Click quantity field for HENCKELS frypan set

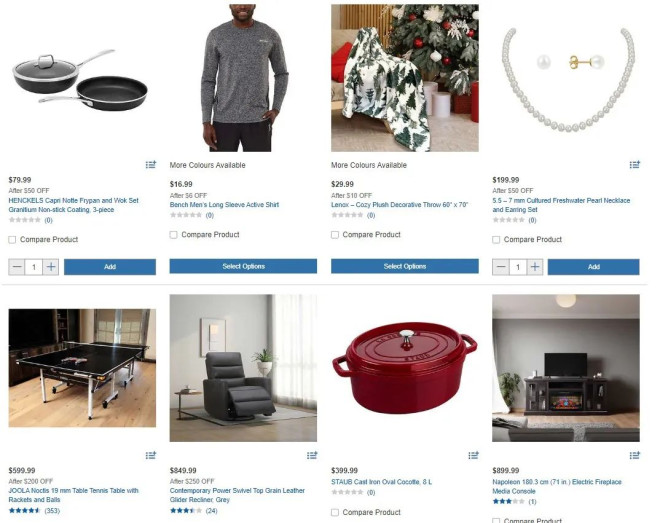click(34, 267)
